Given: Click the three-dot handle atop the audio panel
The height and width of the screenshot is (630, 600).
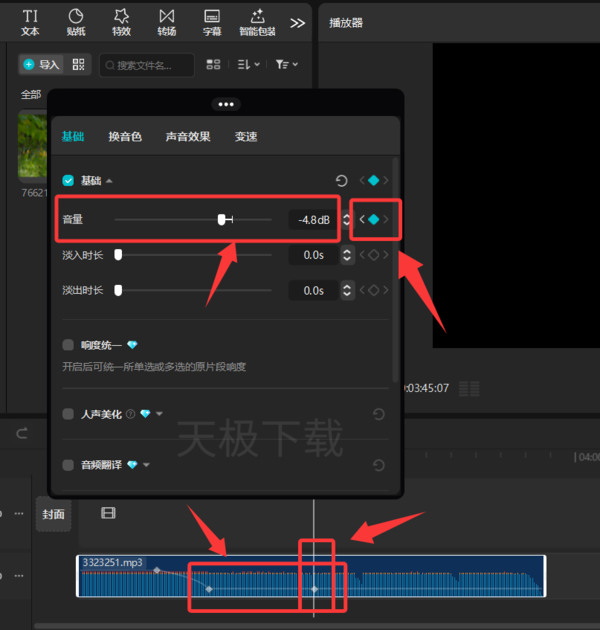Looking at the screenshot, I should (226, 104).
